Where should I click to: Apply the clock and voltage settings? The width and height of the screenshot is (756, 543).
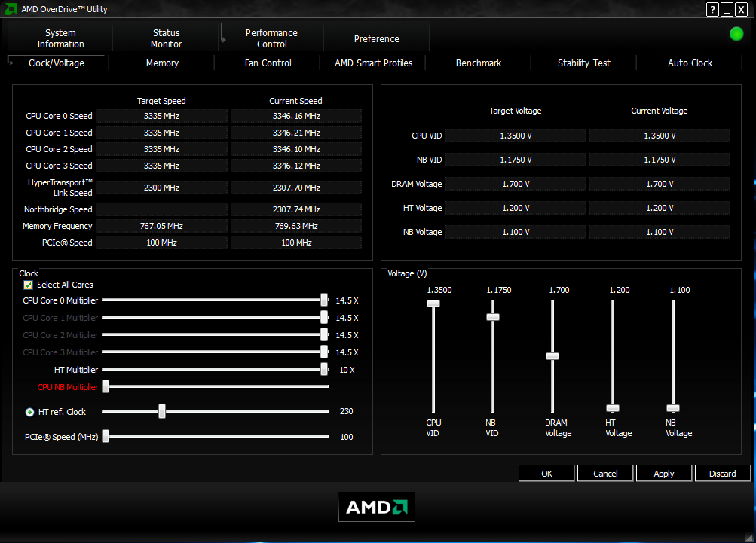(x=664, y=473)
